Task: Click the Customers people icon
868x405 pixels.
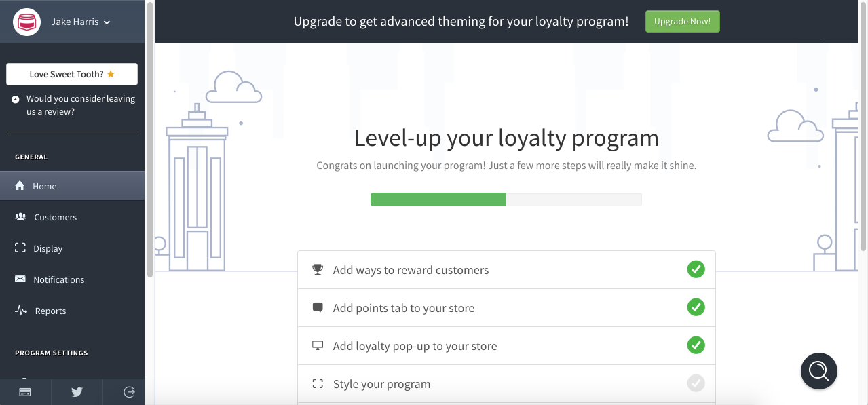Action: click(20, 217)
